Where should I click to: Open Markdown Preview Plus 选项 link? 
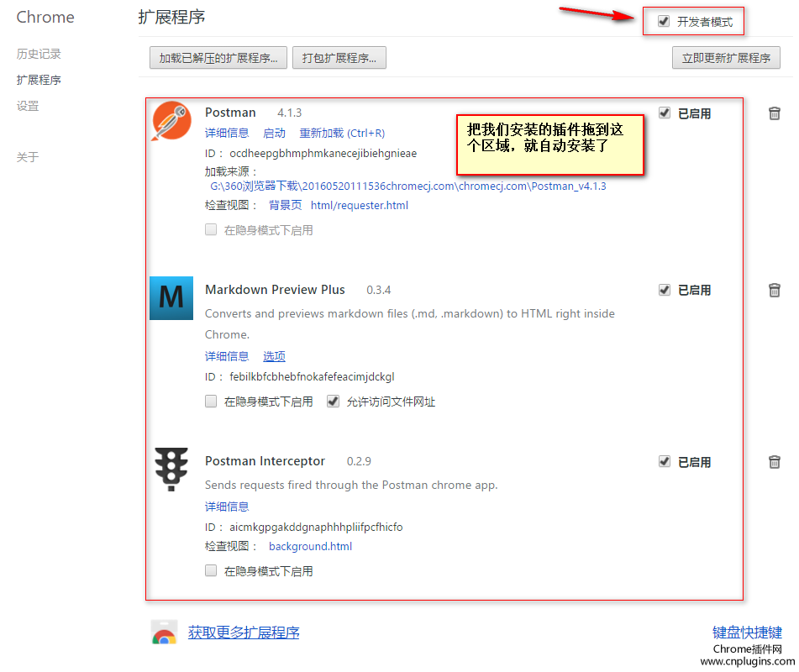click(274, 356)
